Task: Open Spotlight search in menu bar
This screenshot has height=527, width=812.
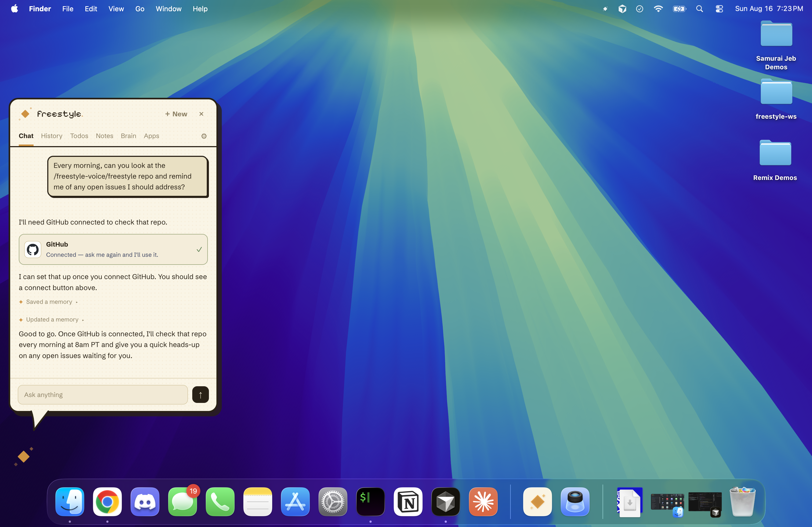Action: click(x=699, y=9)
